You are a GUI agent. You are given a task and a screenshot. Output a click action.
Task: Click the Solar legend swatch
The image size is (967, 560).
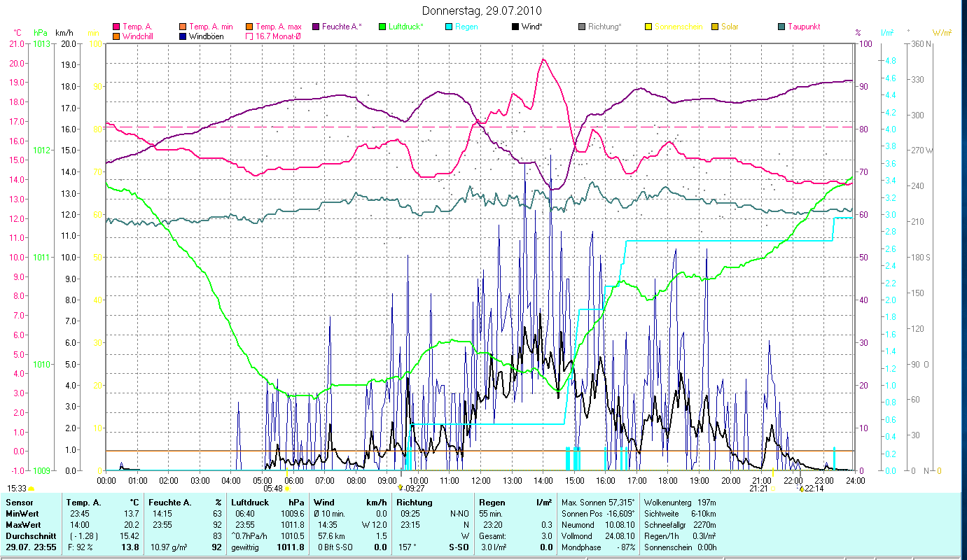coord(715,27)
